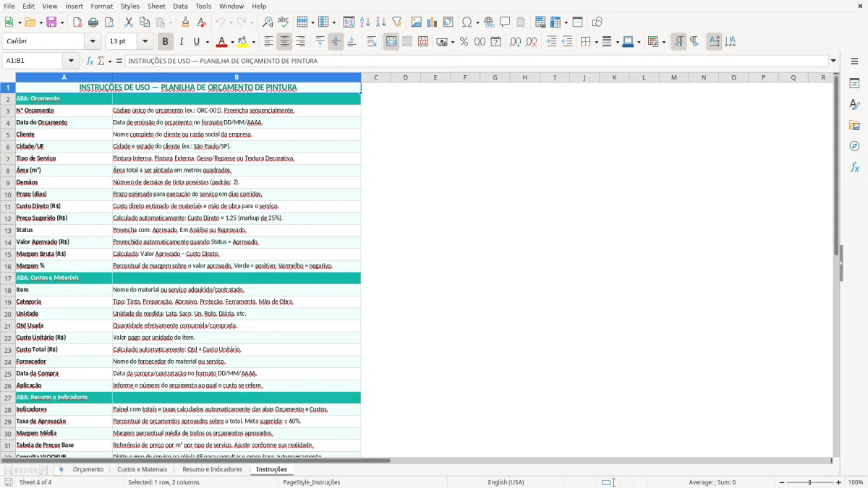Click the Cut scissors icon
Viewport: 868px width, 488px height.
coord(129,22)
